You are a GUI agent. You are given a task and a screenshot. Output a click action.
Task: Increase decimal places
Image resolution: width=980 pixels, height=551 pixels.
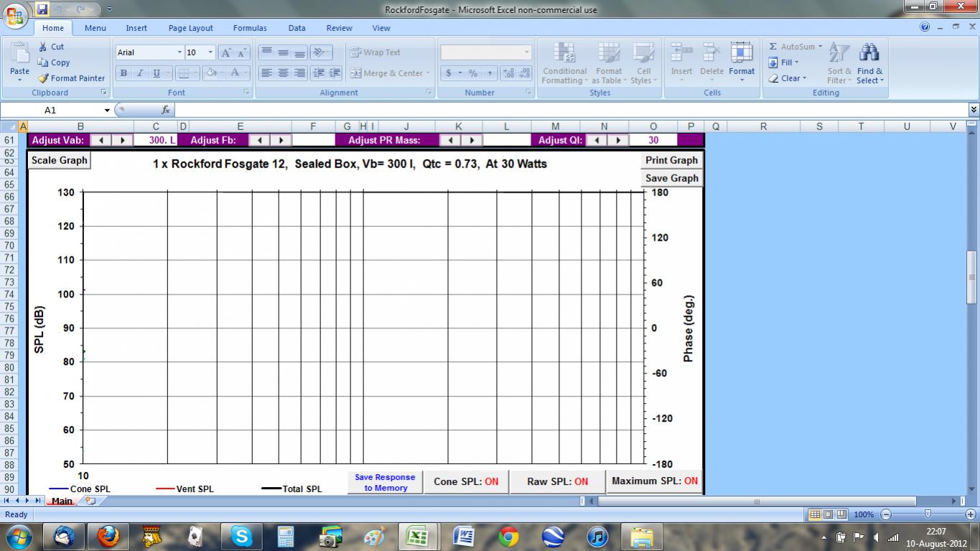click(508, 73)
